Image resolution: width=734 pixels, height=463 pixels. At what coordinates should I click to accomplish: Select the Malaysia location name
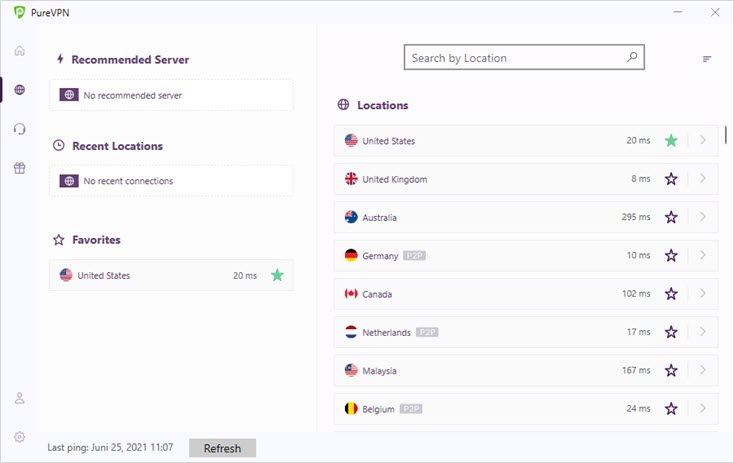point(379,371)
